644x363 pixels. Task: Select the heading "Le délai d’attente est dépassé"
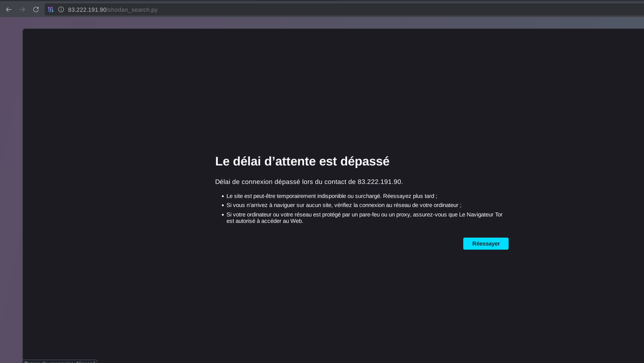click(302, 161)
